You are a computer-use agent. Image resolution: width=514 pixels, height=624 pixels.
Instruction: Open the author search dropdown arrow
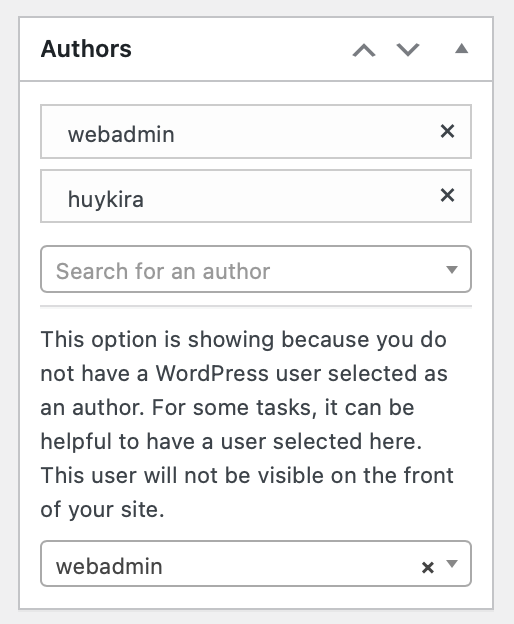(452, 270)
